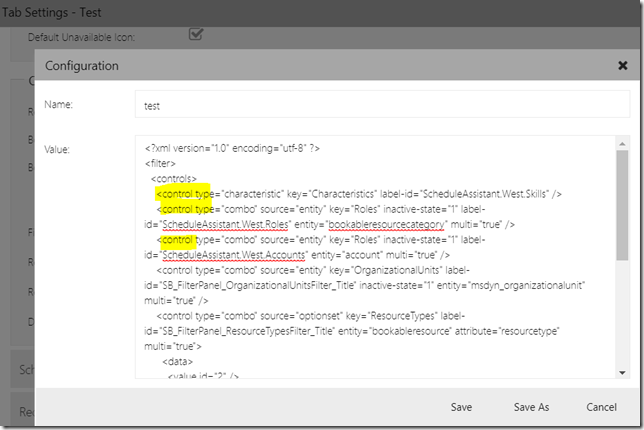Click the <controls> tag line

point(174,179)
